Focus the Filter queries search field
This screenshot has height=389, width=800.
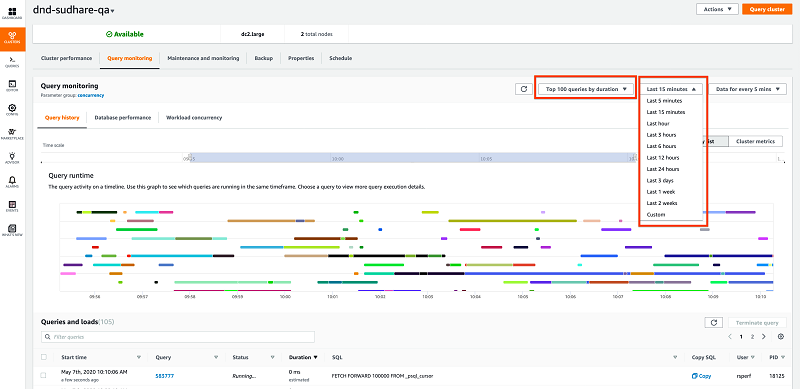click(x=178, y=337)
